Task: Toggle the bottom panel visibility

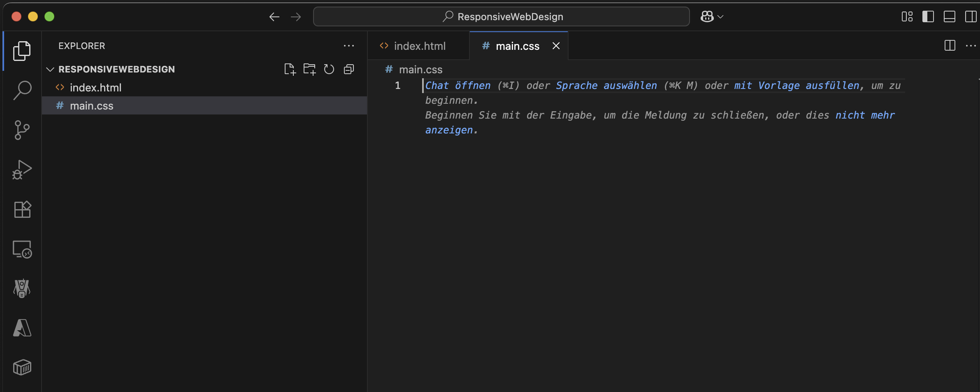Action: (x=950, y=16)
